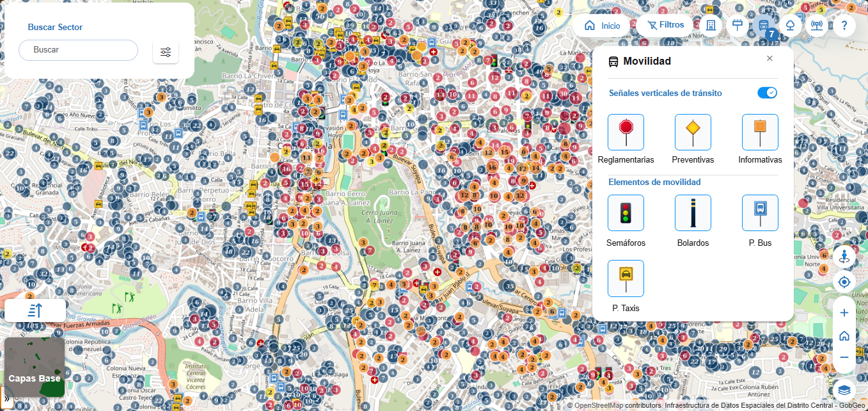Close the Movilidad panel
868x411 pixels.
coord(769,58)
